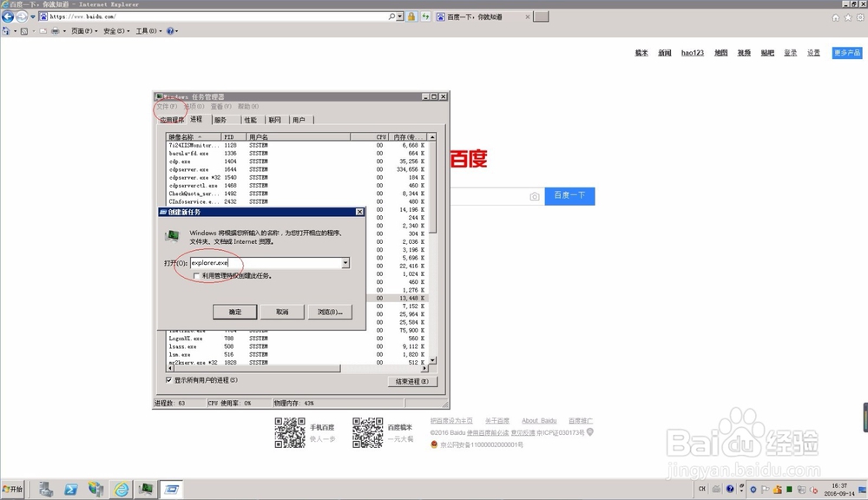Open IE tools gear icon
The height and width of the screenshot is (500, 868).
860,17
